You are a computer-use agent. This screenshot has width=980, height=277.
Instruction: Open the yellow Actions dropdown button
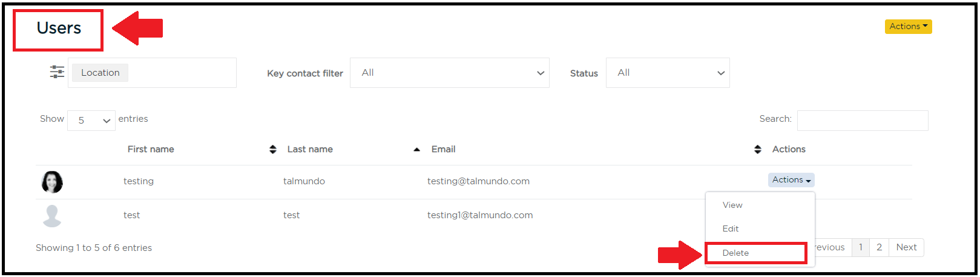pos(908,27)
